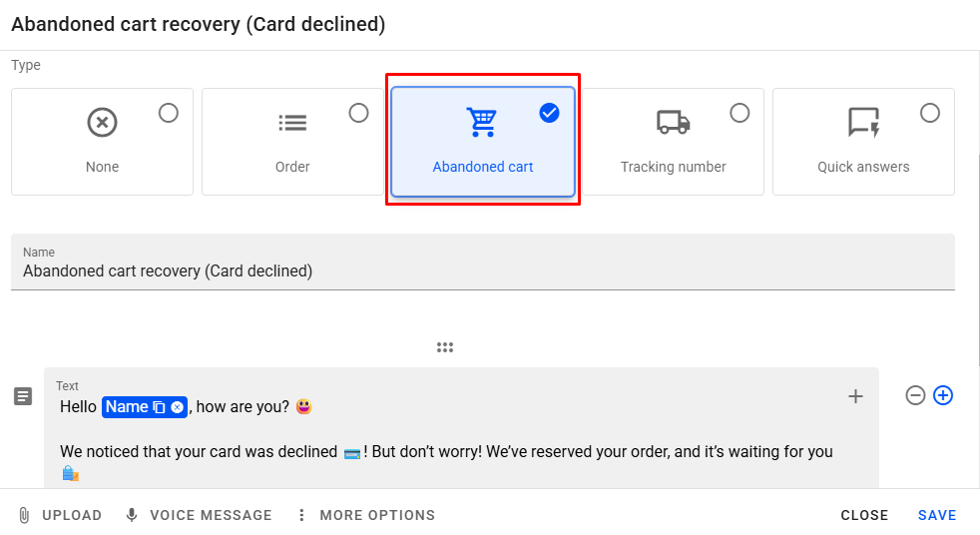Click the Order list icon
980x535 pixels.
click(x=292, y=123)
